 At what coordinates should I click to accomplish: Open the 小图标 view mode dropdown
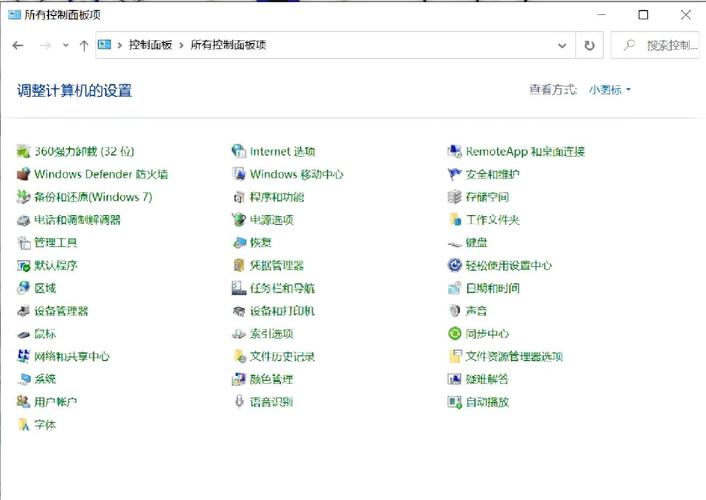(x=610, y=90)
